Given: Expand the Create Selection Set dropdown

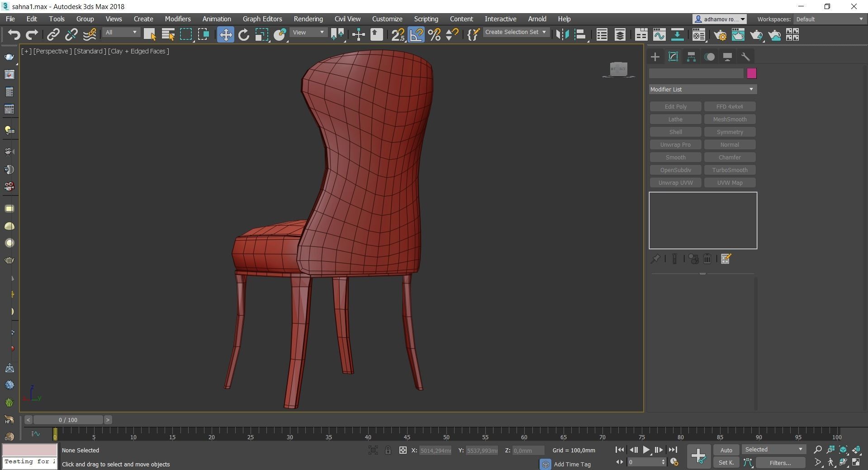Looking at the screenshot, I should (x=516, y=32).
